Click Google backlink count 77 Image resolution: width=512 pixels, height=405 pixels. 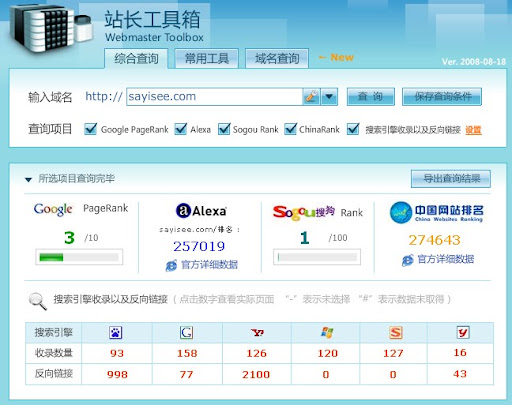(186, 374)
